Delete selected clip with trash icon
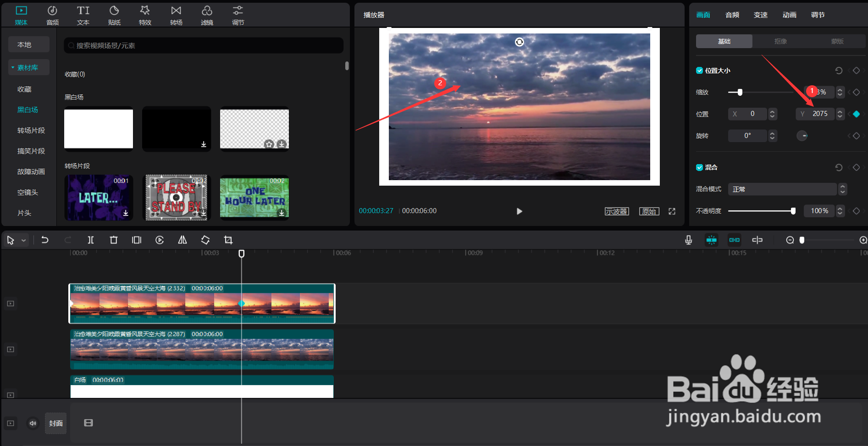 (x=114, y=240)
